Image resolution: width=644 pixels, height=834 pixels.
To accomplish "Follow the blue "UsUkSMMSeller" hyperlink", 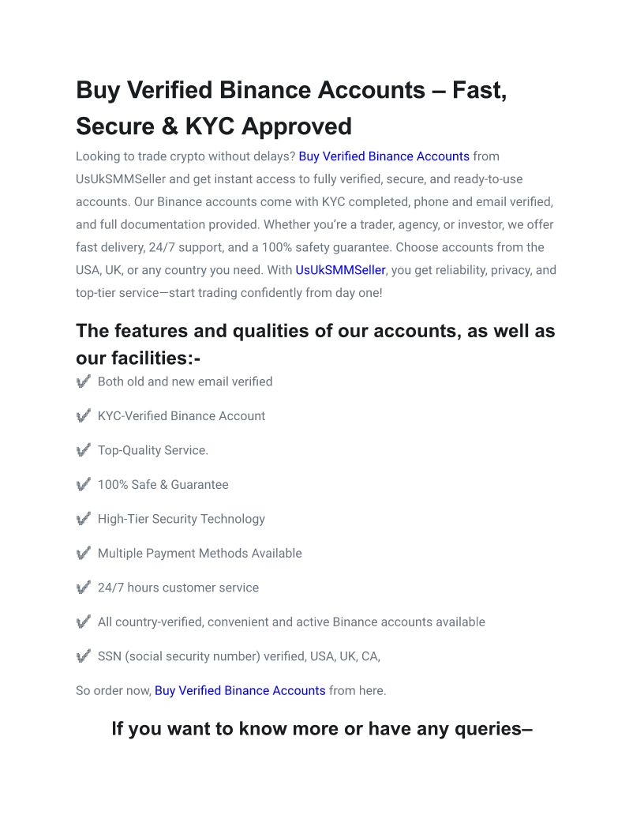I will [x=340, y=270].
